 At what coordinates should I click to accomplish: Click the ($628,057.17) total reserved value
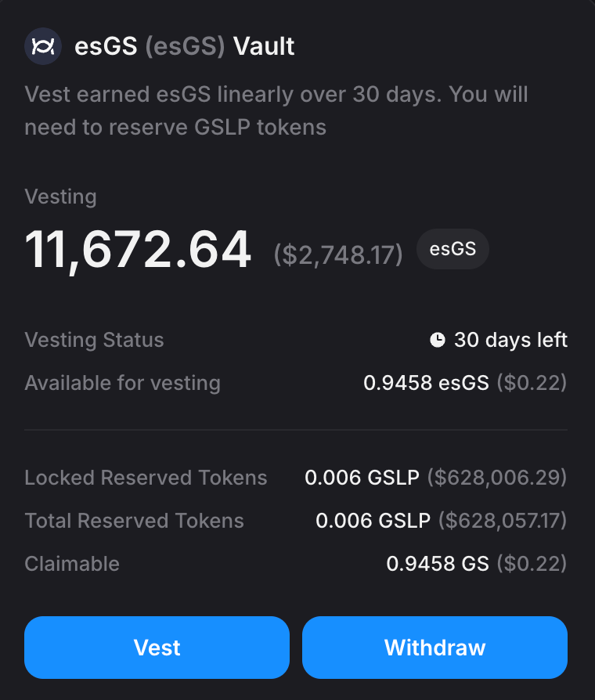pos(503,521)
